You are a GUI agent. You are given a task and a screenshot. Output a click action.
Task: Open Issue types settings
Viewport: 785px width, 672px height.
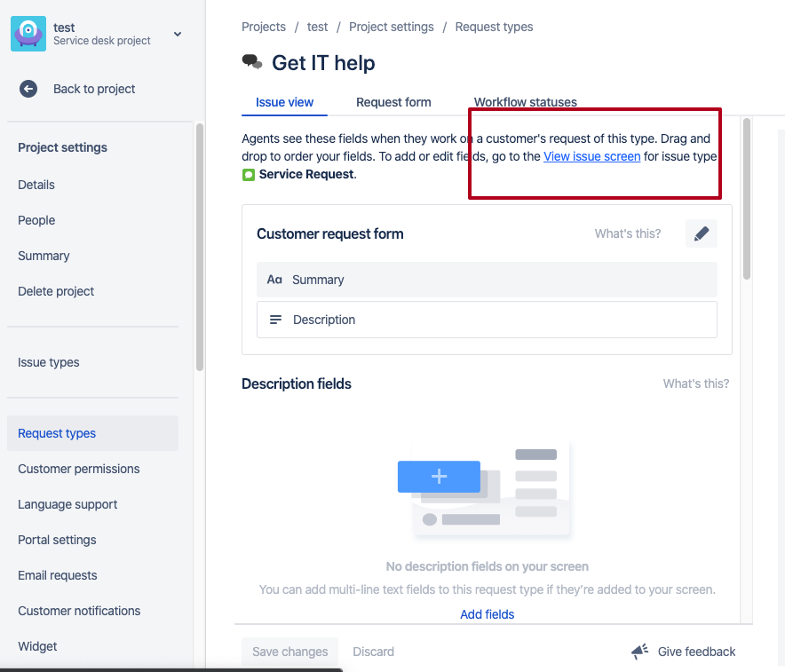click(49, 362)
